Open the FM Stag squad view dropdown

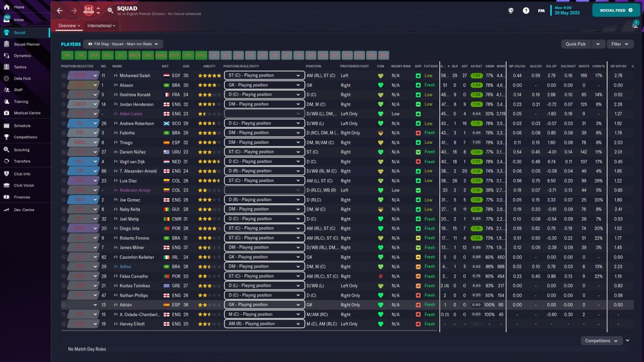point(124,44)
